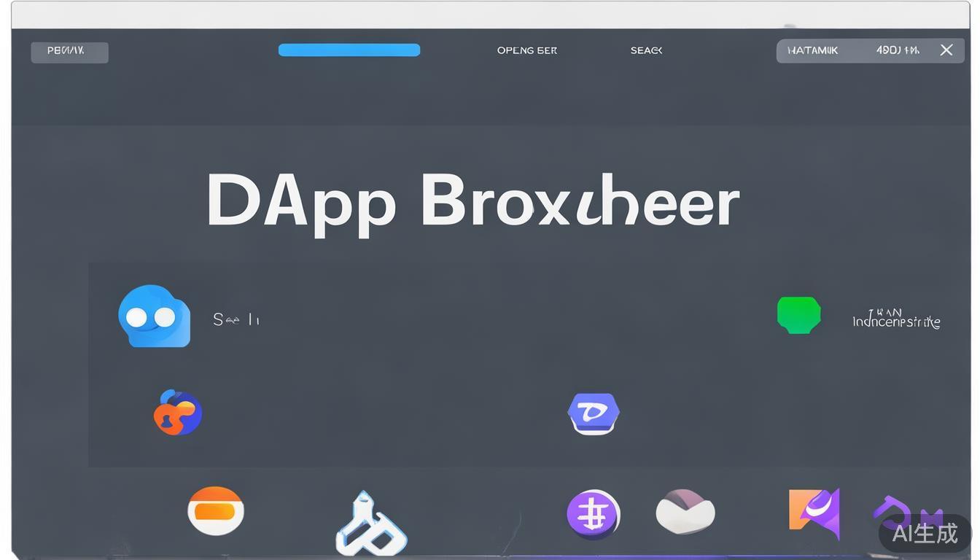The width and height of the screenshot is (980, 560).
Task: Open the Indncenpsrike link
Action: pyautogui.click(x=896, y=321)
